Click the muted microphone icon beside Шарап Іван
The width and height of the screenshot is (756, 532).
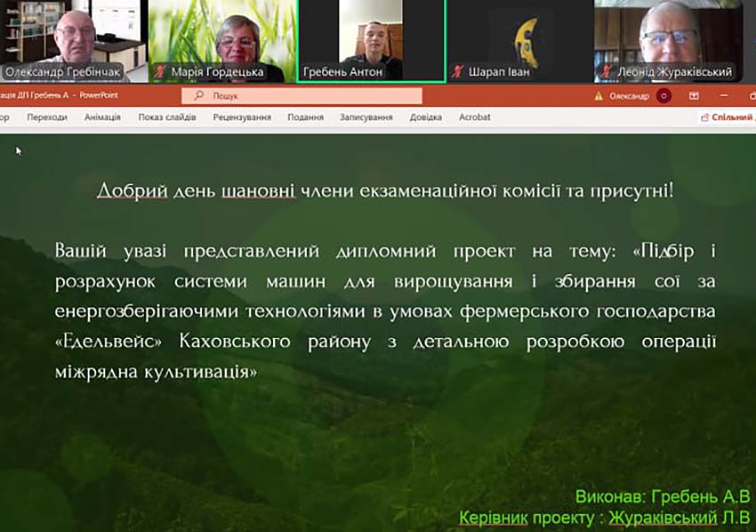coord(457,72)
